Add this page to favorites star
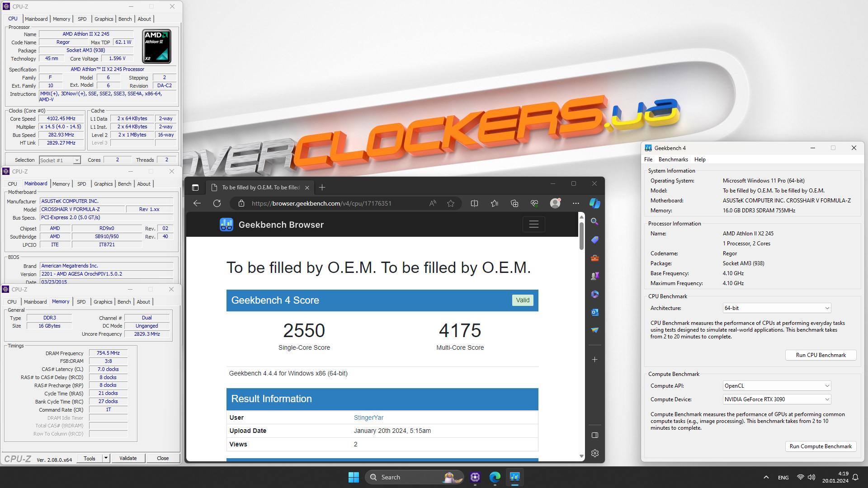Viewport: 868px width, 488px height. [451, 203]
